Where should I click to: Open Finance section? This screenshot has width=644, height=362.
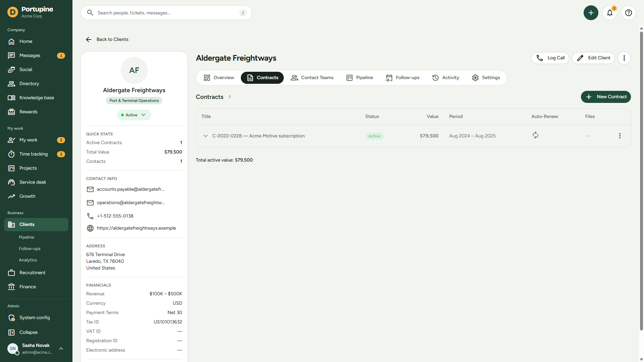pyautogui.click(x=36, y=287)
